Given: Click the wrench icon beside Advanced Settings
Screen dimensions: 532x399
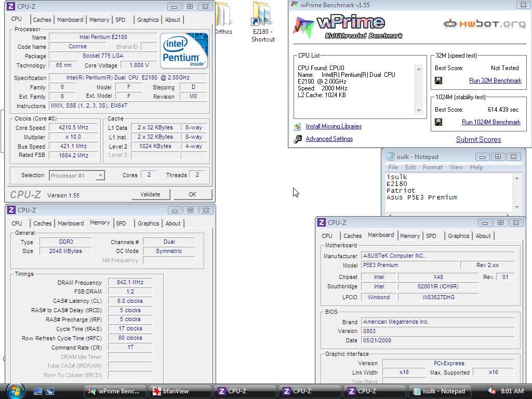Looking at the screenshot, I should pyautogui.click(x=298, y=139).
